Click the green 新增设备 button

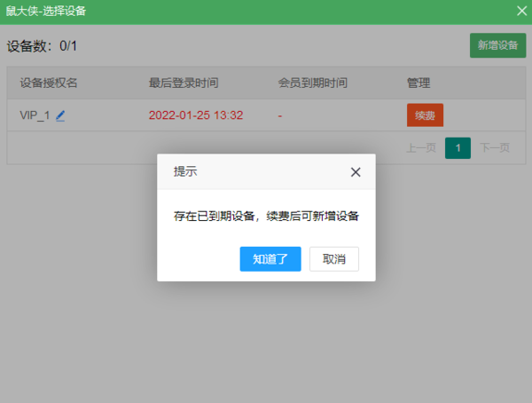pyautogui.click(x=497, y=45)
